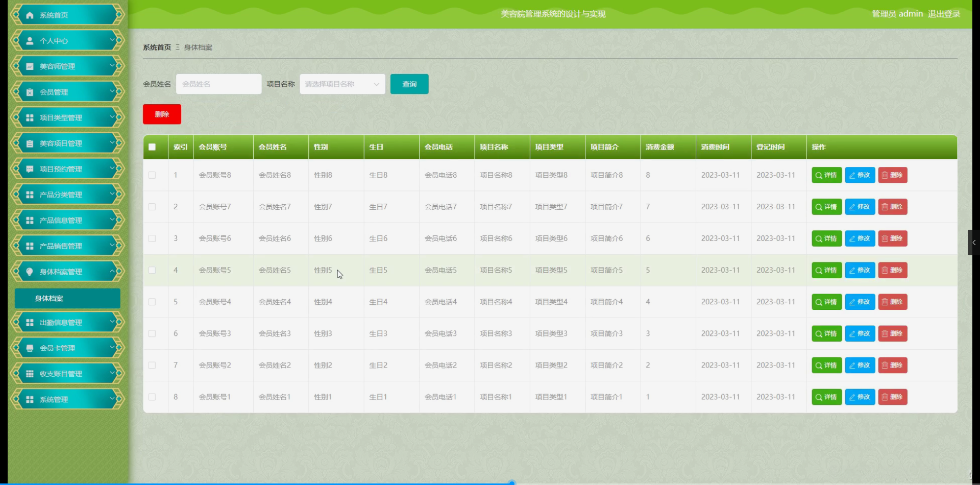This screenshot has height=485, width=980.
Task: Expand the 项目类型管理 menu chevron
Action: click(112, 117)
